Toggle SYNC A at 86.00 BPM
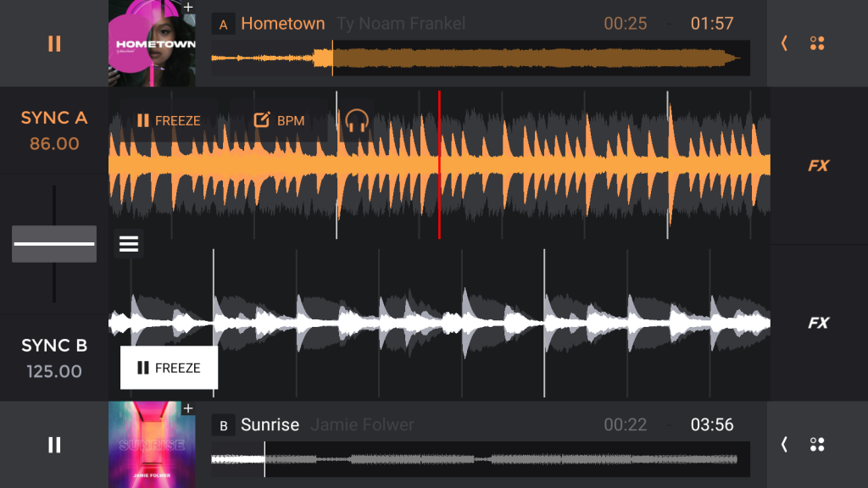868x488 pixels. pyautogui.click(x=54, y=130)
